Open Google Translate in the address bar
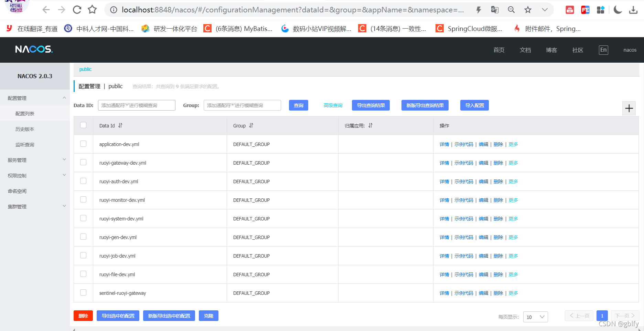Viewport: 644px width, 331px height. [x=494, y=10]
